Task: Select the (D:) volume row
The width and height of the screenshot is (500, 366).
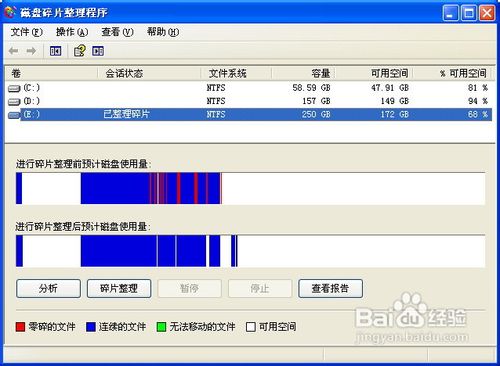Action: [x=249, y=101]
